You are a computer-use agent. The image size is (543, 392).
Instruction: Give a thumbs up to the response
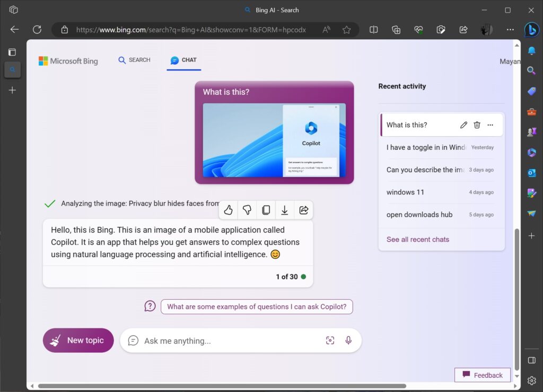click(x=228, y=210)
